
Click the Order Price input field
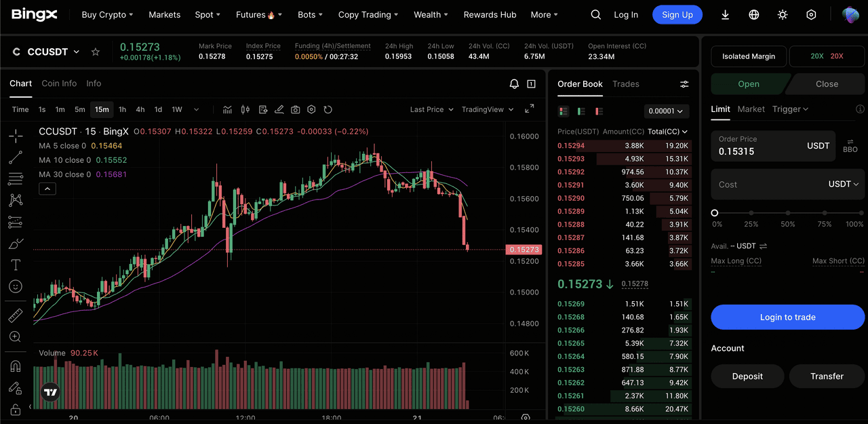click(759, 146)
